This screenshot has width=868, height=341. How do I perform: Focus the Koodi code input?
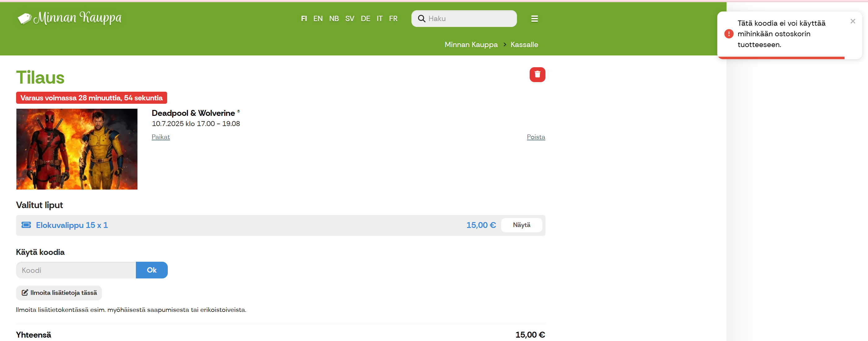point(76,270)
